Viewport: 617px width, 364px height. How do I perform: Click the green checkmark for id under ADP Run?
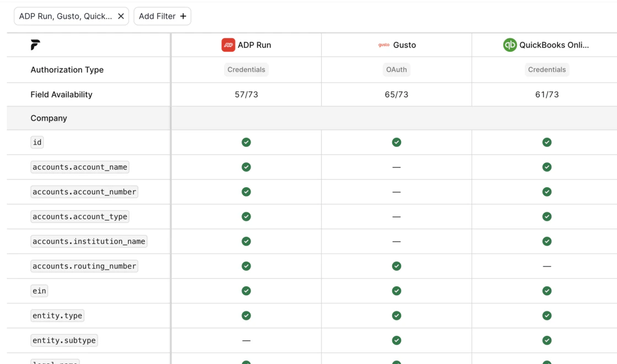pyautogui.click(x=246, y=142)
